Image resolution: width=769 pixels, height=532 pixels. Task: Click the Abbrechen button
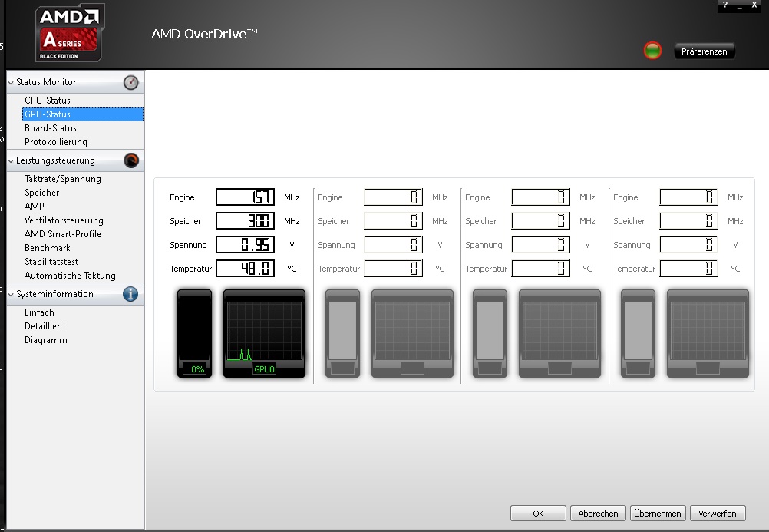pyautogui.click(x=598, y=514)
